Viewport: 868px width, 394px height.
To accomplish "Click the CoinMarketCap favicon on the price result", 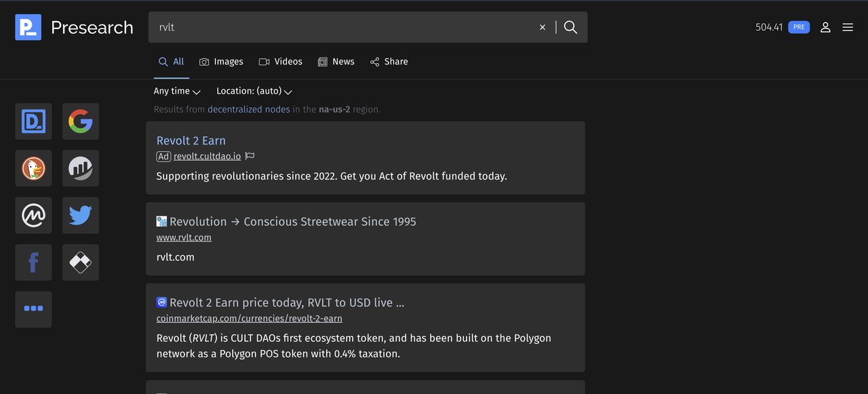I will (x=161, y=302).
